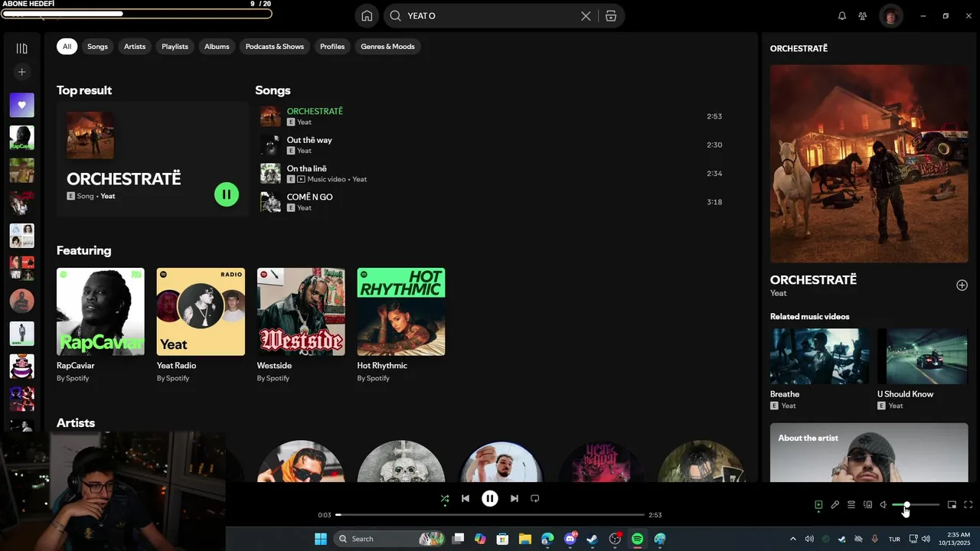Screen dimensions: 980x551
Task: Click the YEAT O search input
Action: click(491, 16)
